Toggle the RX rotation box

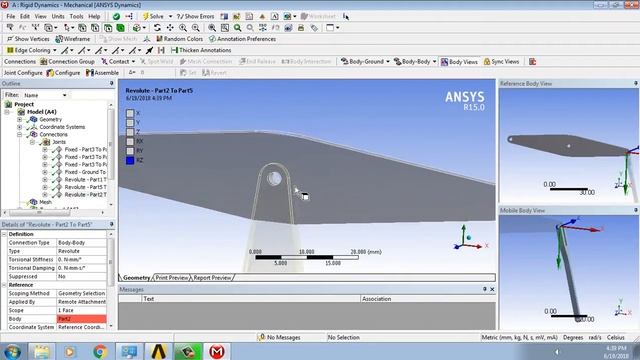(130, 141)
